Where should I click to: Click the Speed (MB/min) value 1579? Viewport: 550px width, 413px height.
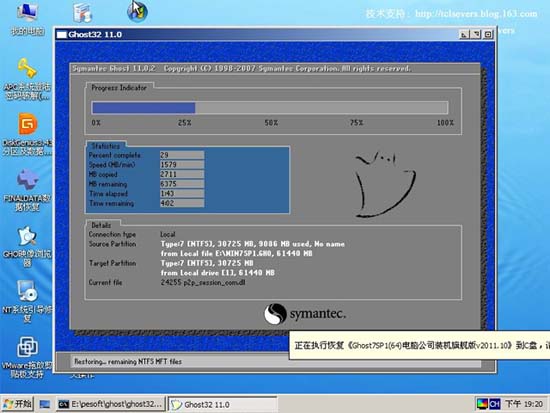[x=182, y=165]
